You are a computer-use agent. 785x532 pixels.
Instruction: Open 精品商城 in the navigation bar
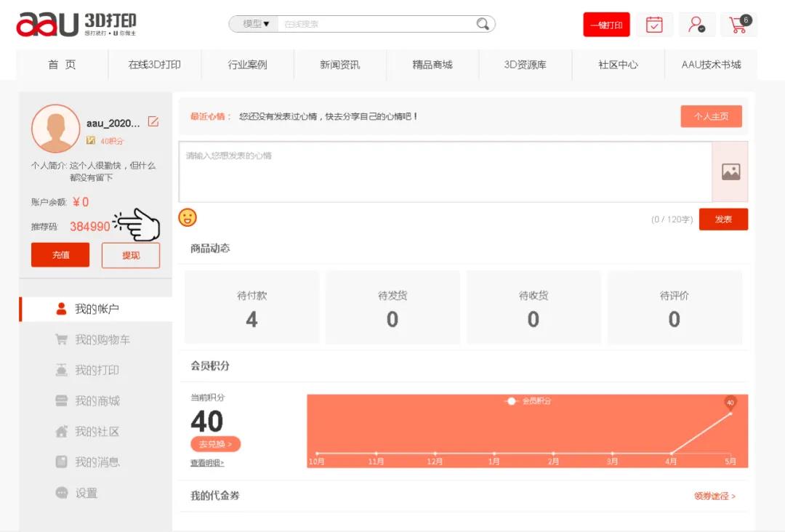(x=432, y=65)
